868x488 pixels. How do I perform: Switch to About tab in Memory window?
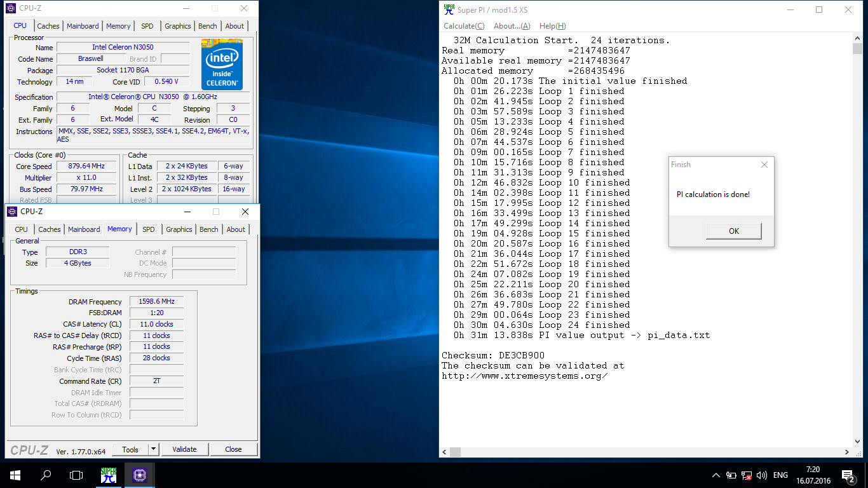236,229
